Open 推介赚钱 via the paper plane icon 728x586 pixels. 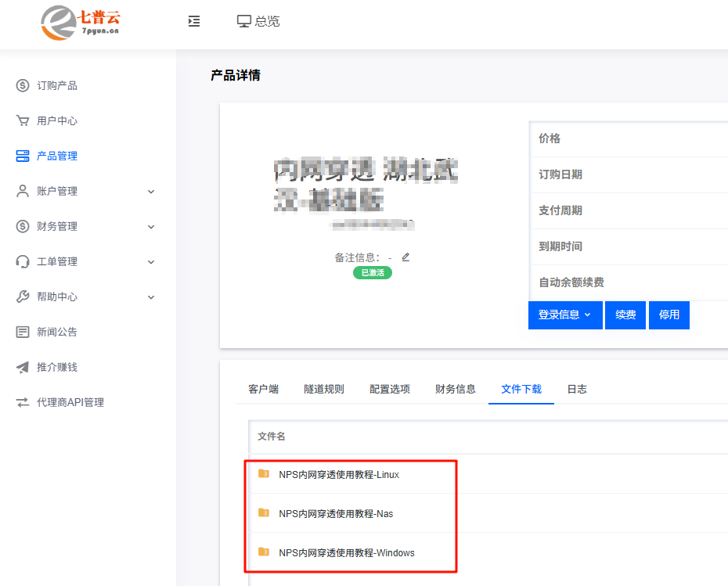coord(23,367)
